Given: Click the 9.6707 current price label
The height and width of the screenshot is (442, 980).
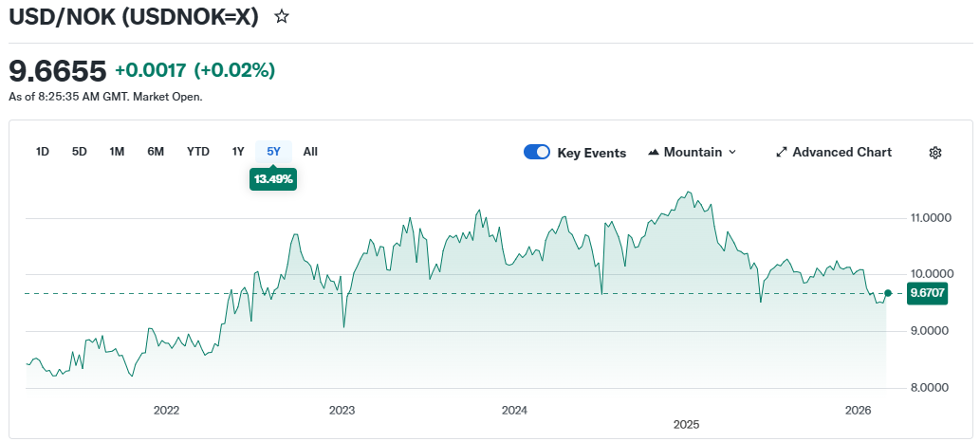Looking at the screenshot, I should pos(928,294).
